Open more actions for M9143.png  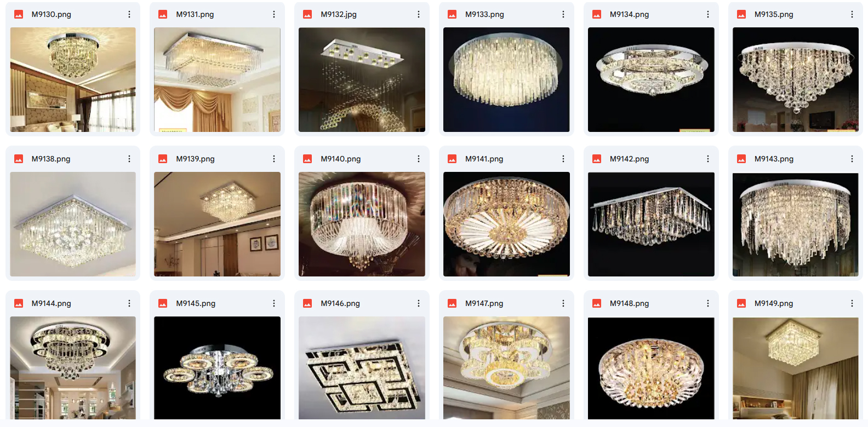[852, 159]
